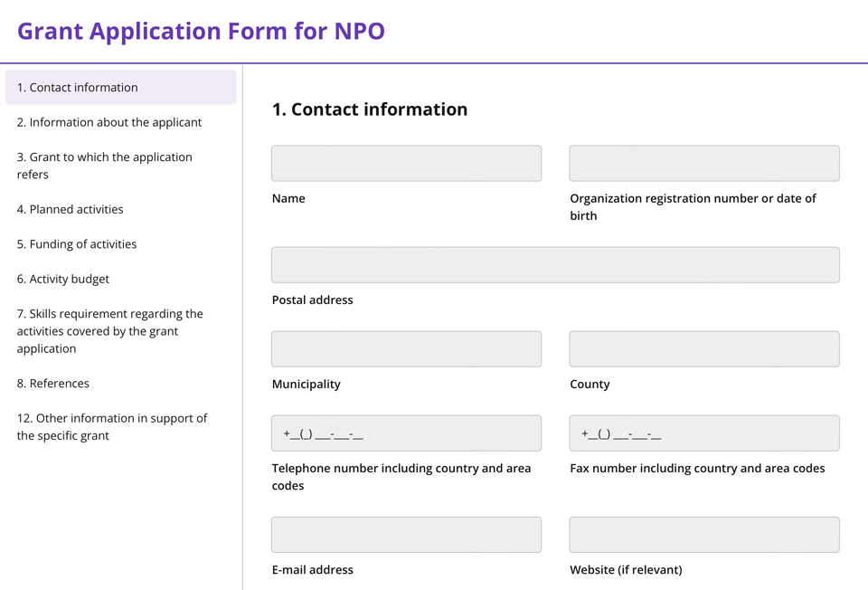Viewport: 868px width, 590px height.
Task: Click the Fax number field
Action: (703, 433)
